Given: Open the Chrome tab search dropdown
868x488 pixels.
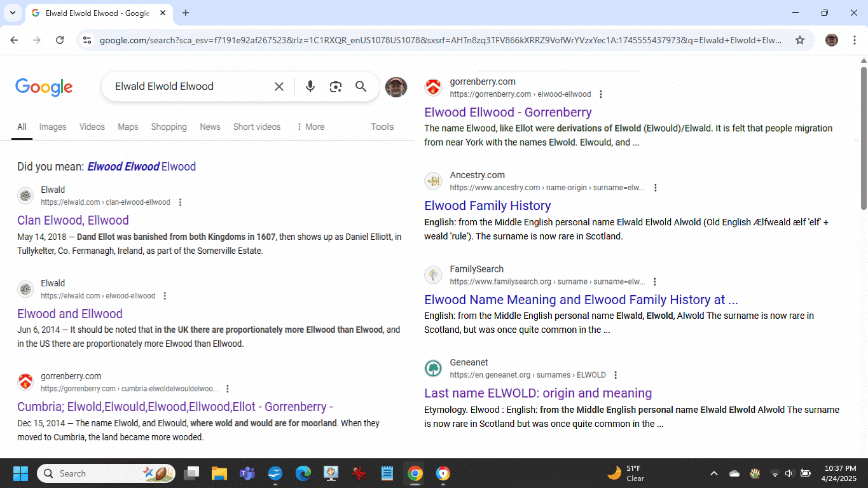Looking at the screenshot, I should [12, 13].
